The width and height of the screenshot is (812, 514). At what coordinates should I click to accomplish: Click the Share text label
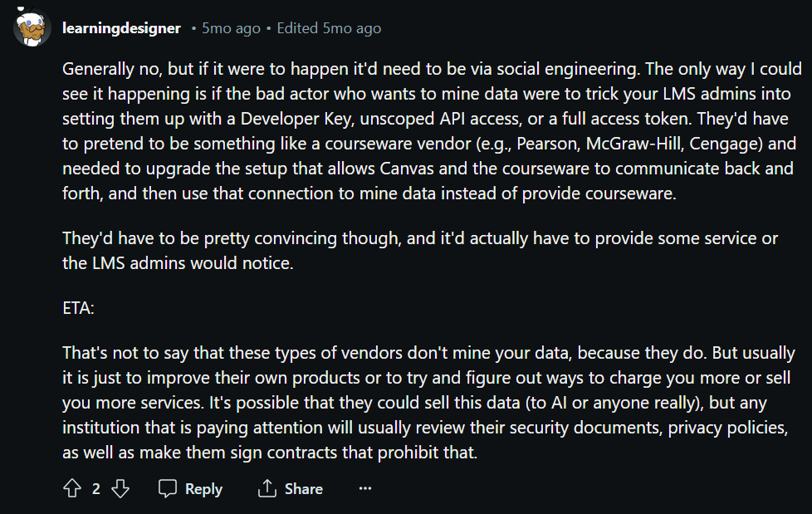[x=304, y=488]
